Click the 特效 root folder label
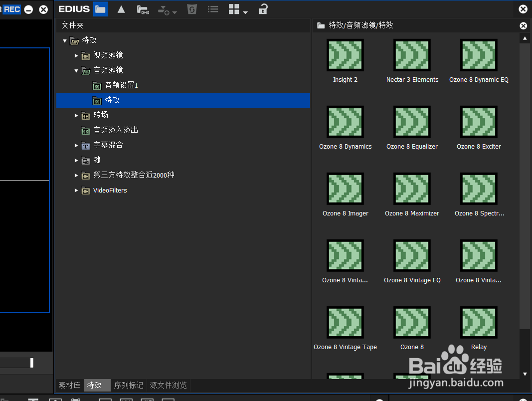532x401 pixels. 89,40
